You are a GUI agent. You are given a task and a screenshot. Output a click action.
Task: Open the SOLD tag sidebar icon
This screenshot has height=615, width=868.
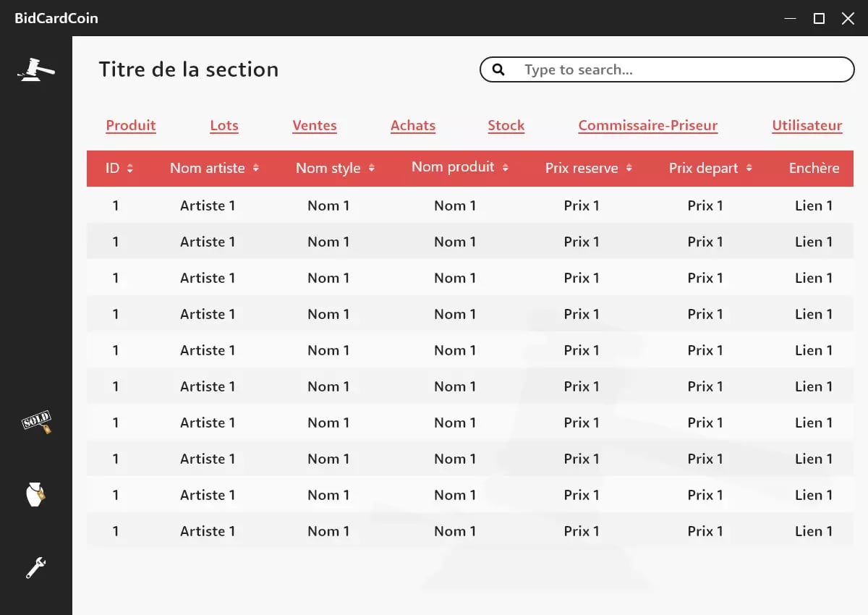click(36, 422)
